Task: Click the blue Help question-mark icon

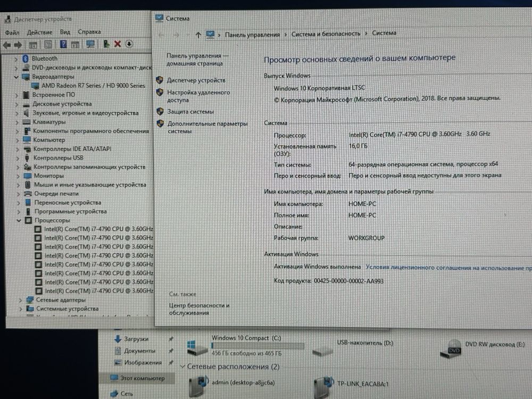Action: pos(63,44)
